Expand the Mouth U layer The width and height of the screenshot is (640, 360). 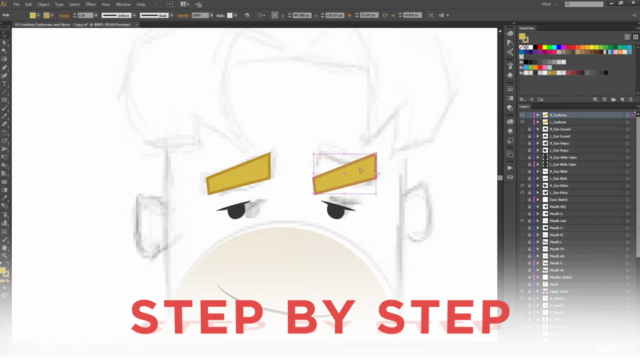(x=538, y=214)
